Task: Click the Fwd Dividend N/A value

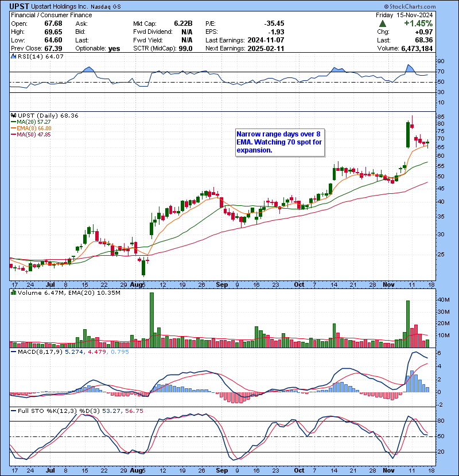Action: pos(187,32)
